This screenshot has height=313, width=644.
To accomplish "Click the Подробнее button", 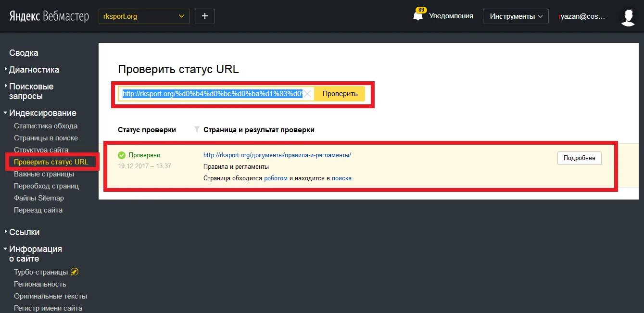I will (579, 158).
